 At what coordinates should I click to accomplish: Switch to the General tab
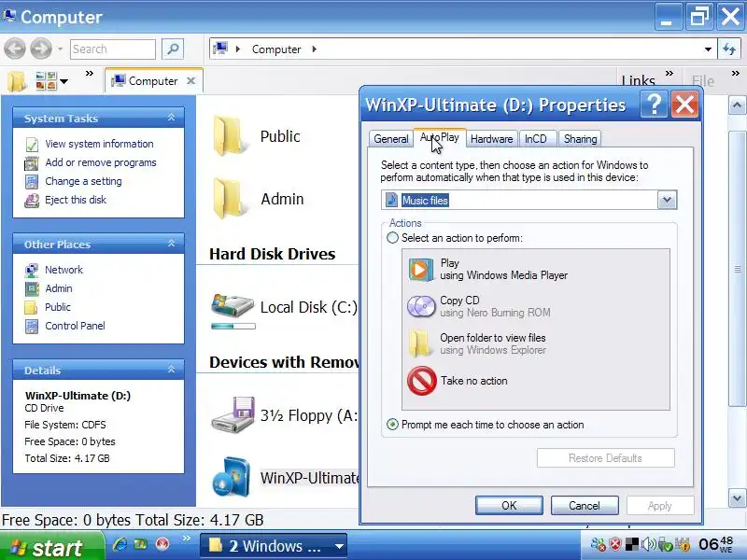click(391, 138)
